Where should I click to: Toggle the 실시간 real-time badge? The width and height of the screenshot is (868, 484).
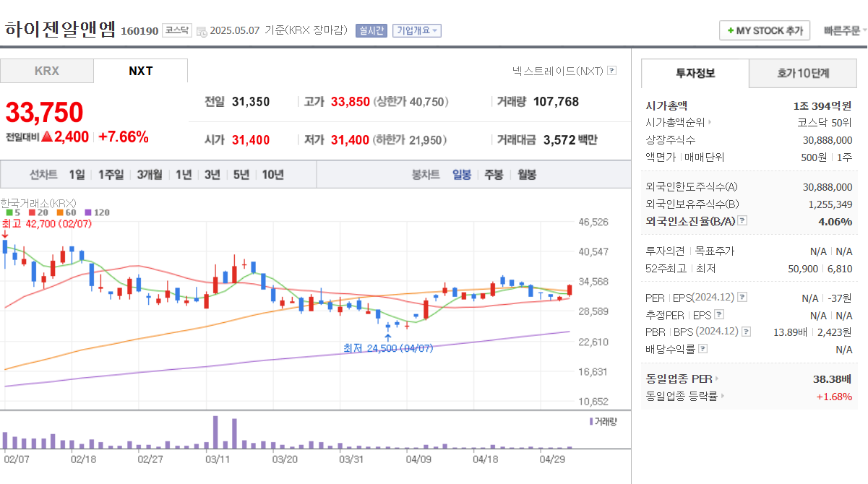click(x=370, y=30)
